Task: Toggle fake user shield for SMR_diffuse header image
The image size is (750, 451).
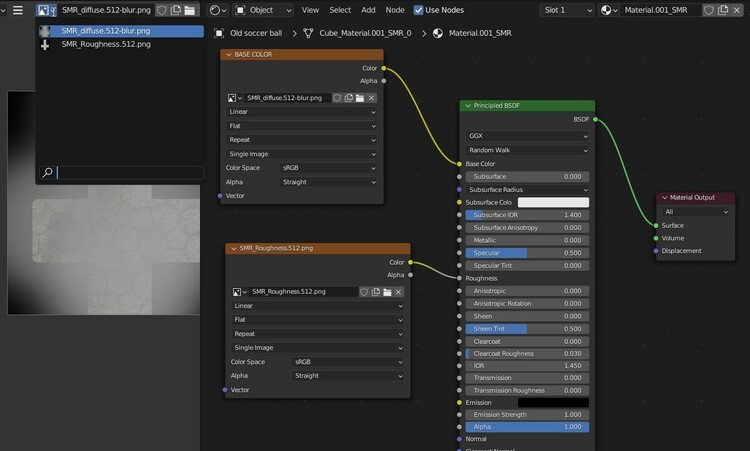Action: (162, 10)
